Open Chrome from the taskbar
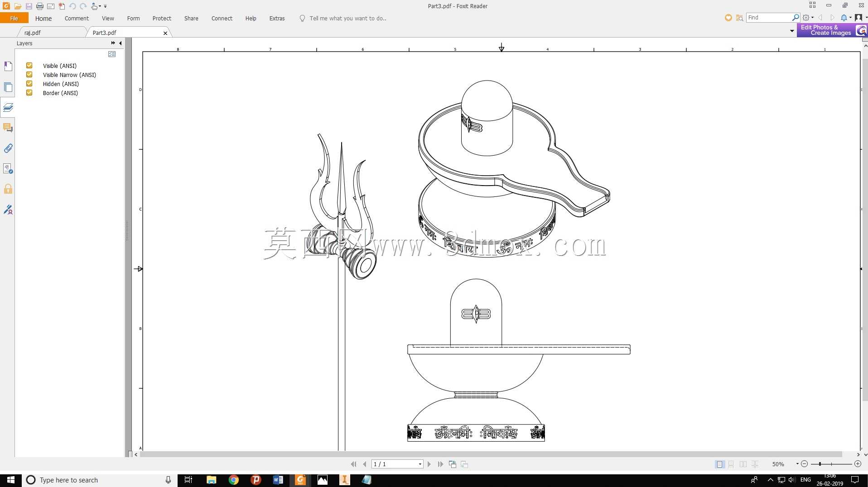 (x=234, y=480)
